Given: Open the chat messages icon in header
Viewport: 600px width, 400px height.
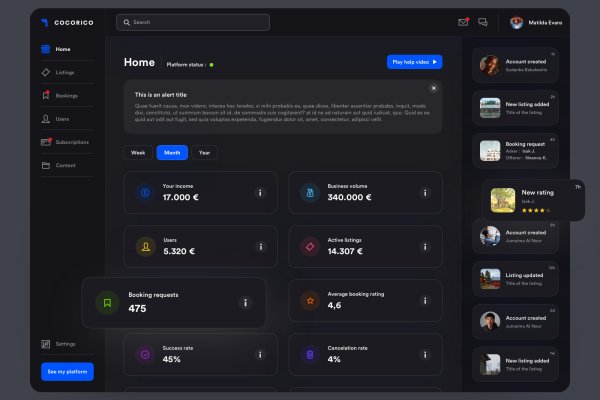Looking at the screenshot, I should [483, 22].
